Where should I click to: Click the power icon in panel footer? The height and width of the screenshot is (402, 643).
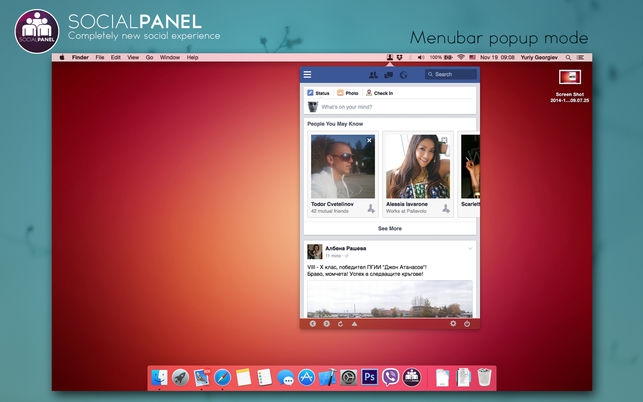tap(467, 324)
